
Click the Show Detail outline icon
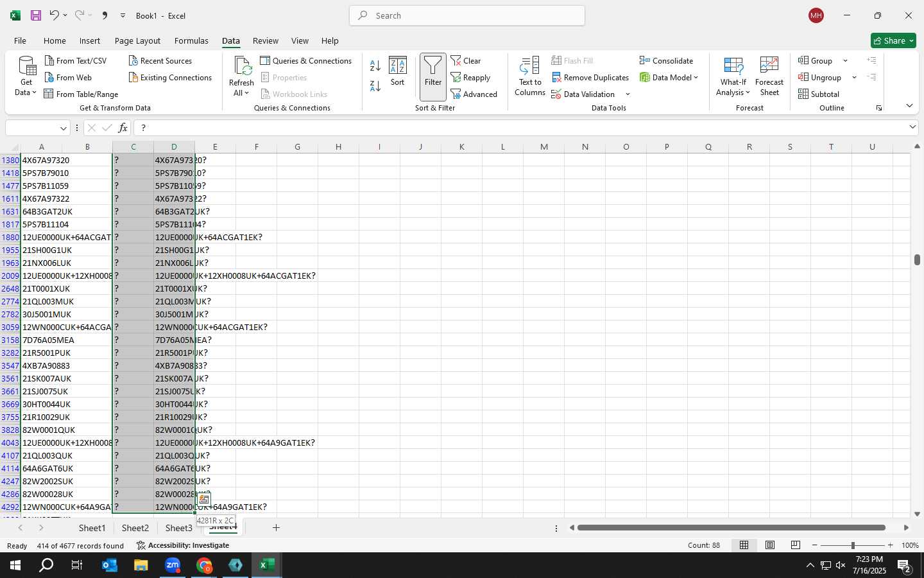[871, 60]
